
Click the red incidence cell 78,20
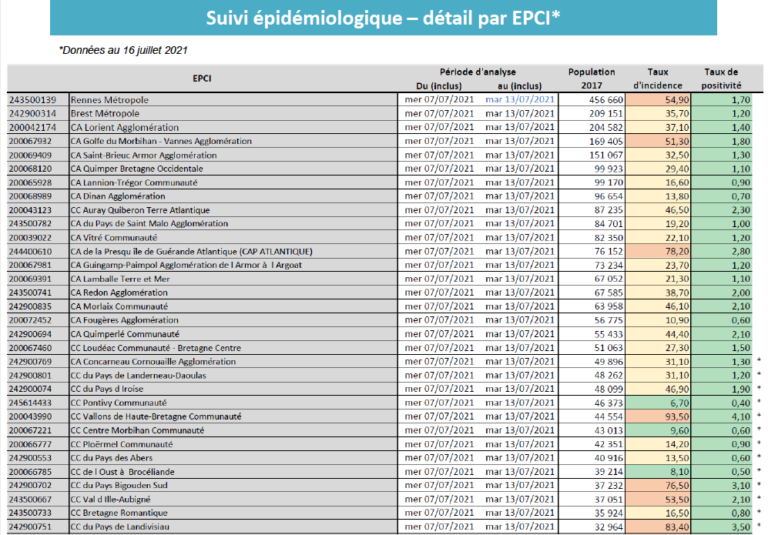click(x=661, y=251)
